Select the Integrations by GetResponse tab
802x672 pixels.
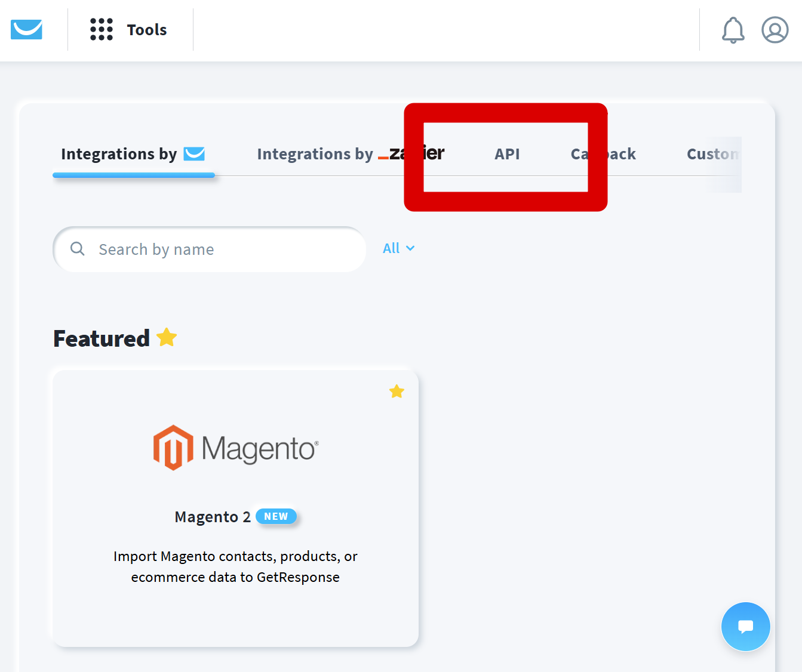[133, 154]
